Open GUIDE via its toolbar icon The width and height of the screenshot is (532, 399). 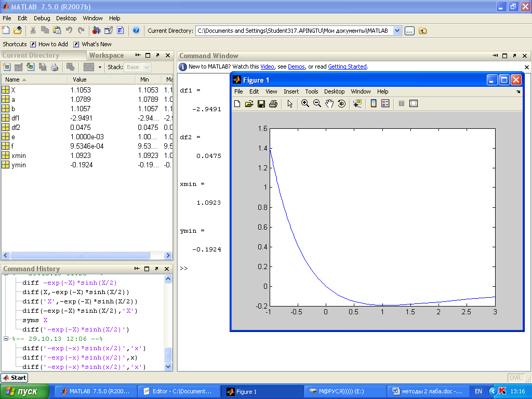(108, 31)
